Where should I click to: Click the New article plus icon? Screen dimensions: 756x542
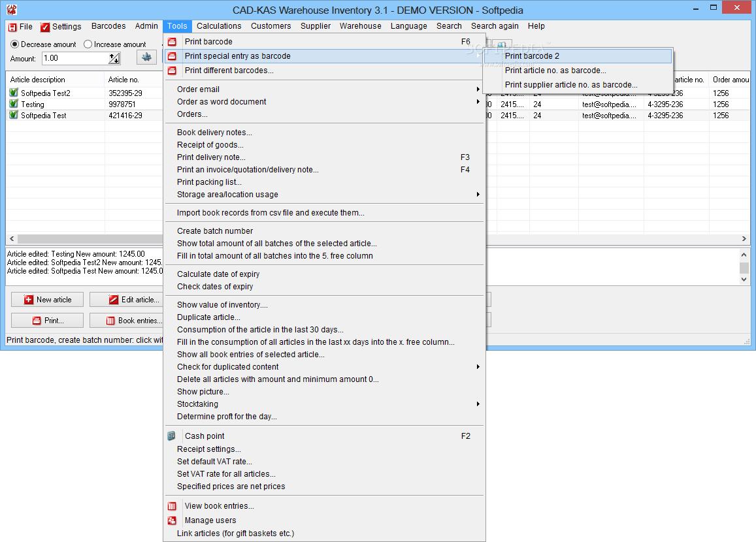pyautogui.click(x=29, y=300)
